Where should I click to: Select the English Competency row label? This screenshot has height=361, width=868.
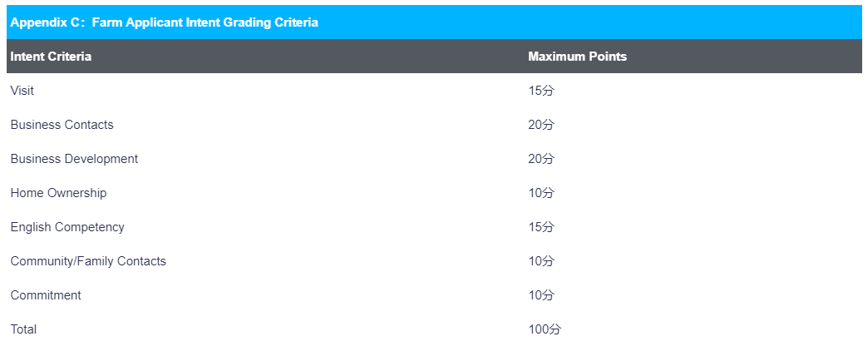tap(67, 227)
